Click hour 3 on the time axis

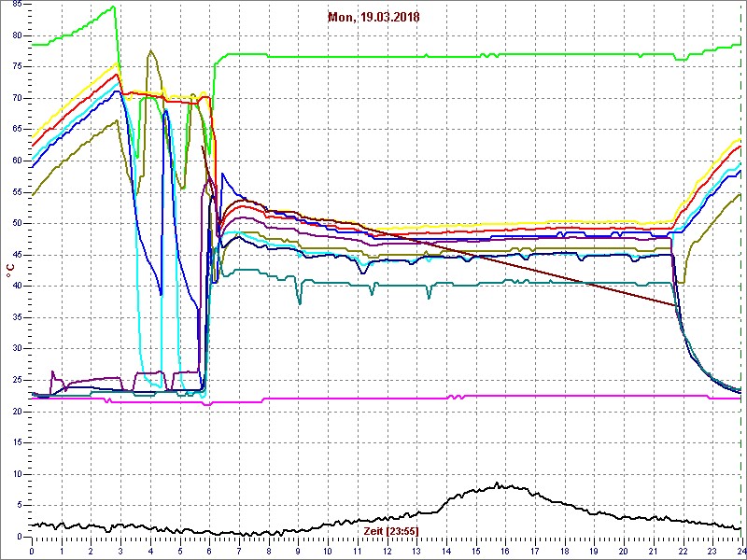pos(120,551)
